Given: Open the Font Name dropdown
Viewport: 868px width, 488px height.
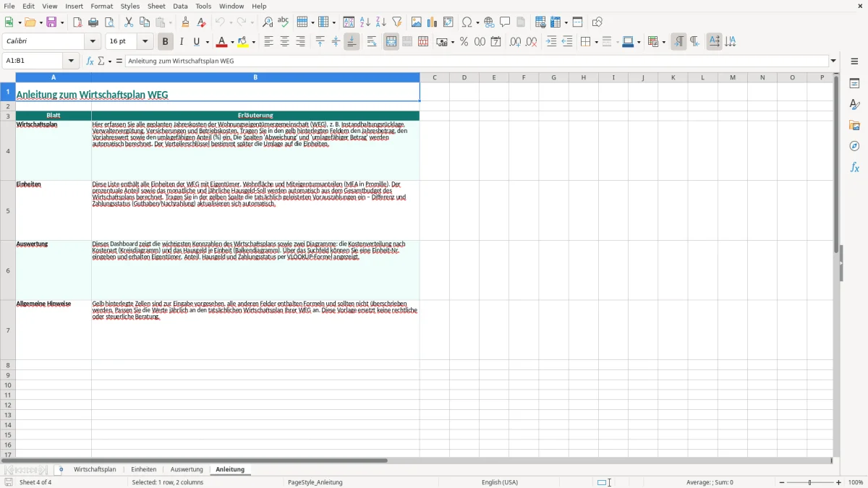Looking at the screenshot, I should click(x=93, y=42).
